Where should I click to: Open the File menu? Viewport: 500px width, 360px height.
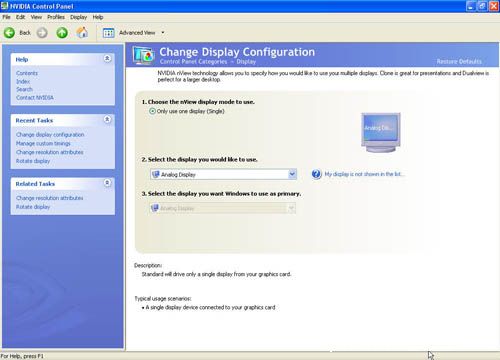tap(6, 17)
